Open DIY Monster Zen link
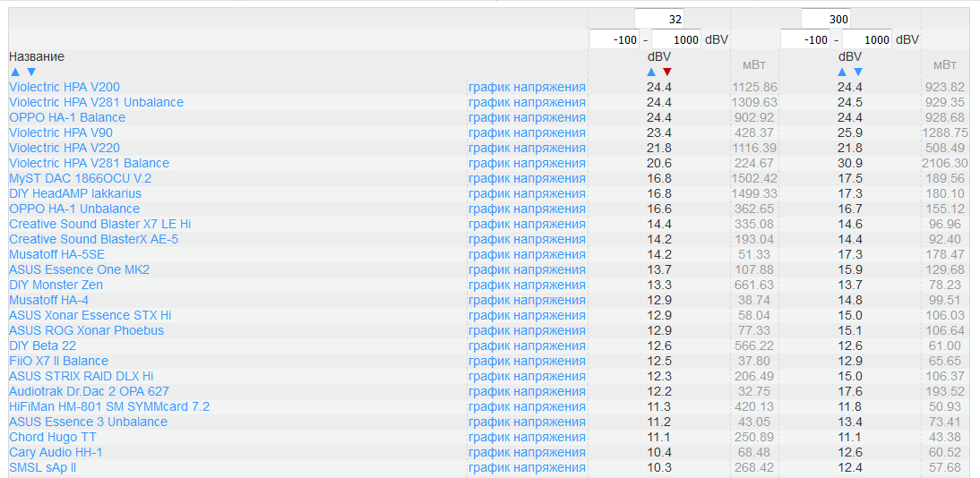 pos(56,285)
